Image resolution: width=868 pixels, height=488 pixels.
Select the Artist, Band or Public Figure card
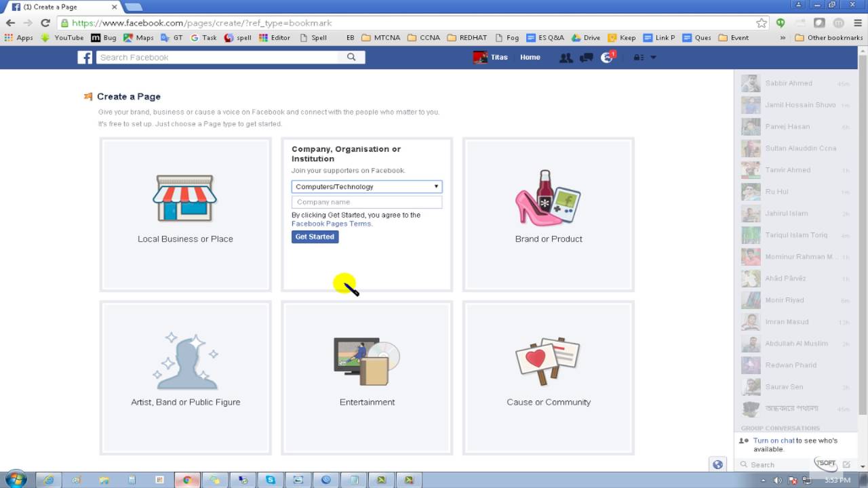pyautogui.click(x=185, y=378)
